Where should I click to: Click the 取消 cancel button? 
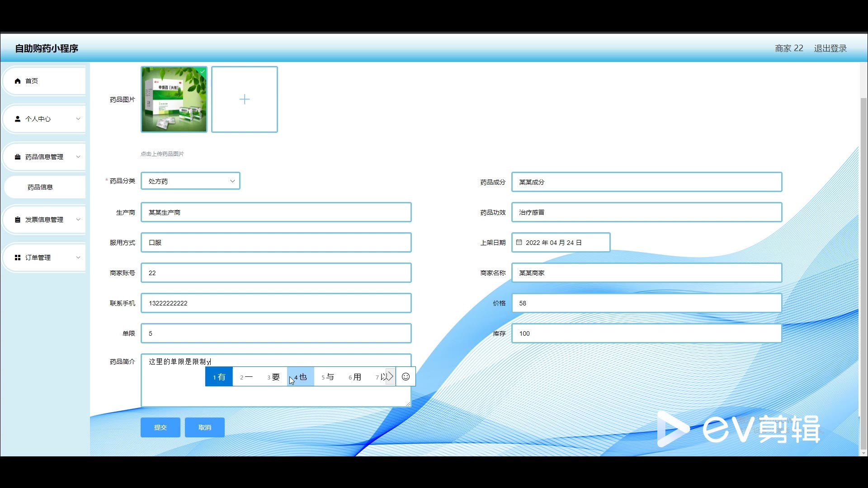coord(205,427)
